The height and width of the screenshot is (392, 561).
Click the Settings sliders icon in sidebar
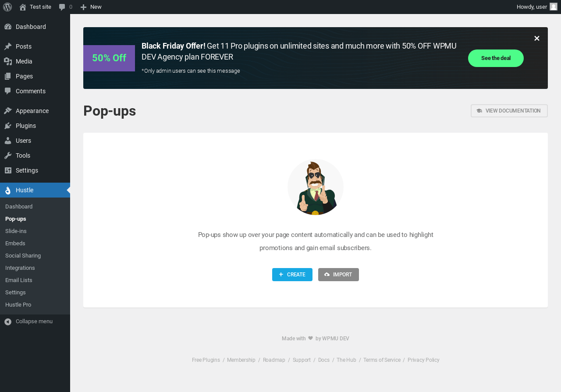8,170
